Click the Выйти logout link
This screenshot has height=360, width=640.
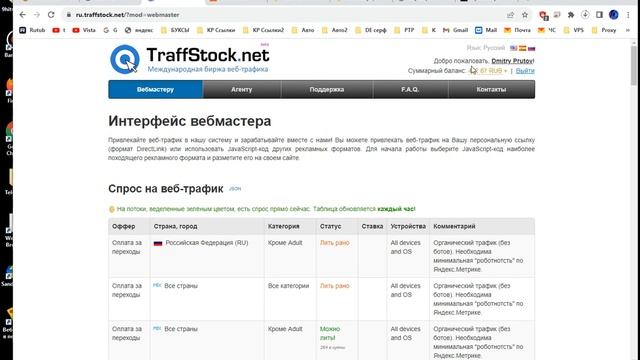pyautogui.click(x=525, y=71)
